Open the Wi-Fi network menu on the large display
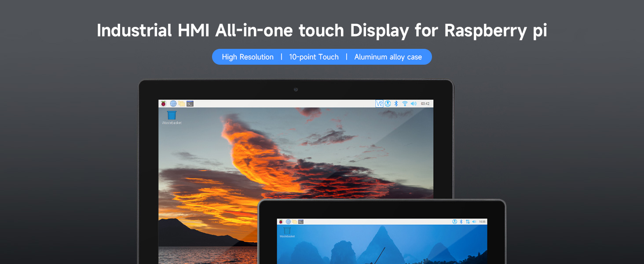Screen dimensions: 644x264 [405, 103]
